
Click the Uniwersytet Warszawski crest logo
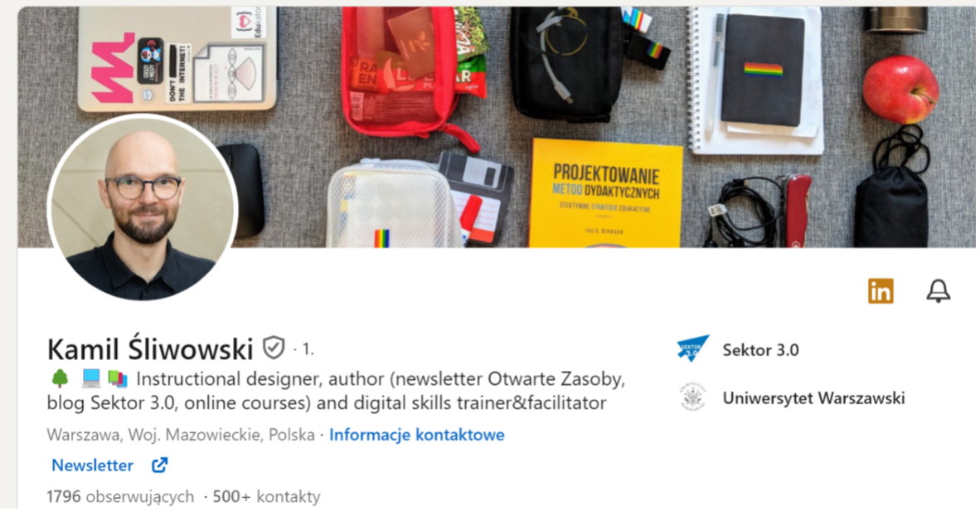[693, 397]
